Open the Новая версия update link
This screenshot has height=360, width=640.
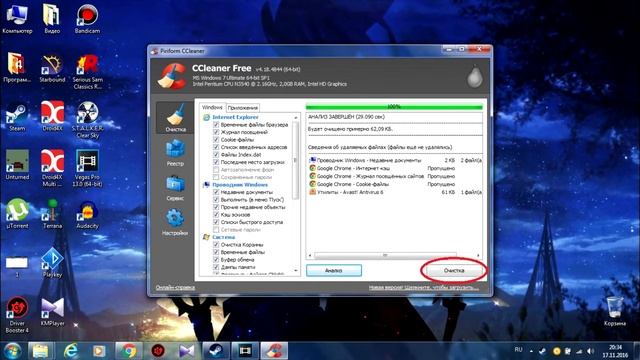(423, 287)
